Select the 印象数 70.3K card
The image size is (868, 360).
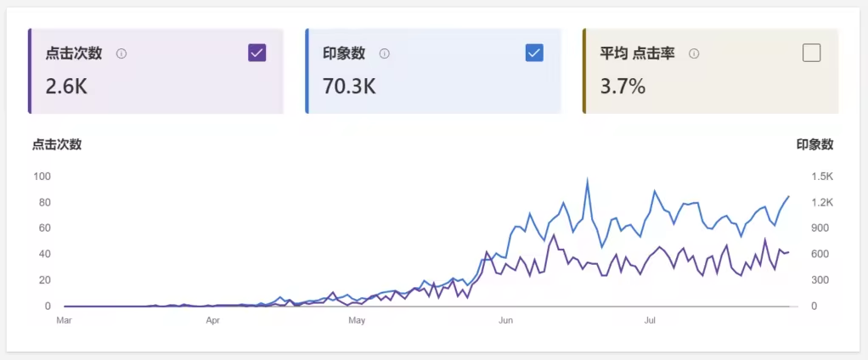tap(433, 71)
